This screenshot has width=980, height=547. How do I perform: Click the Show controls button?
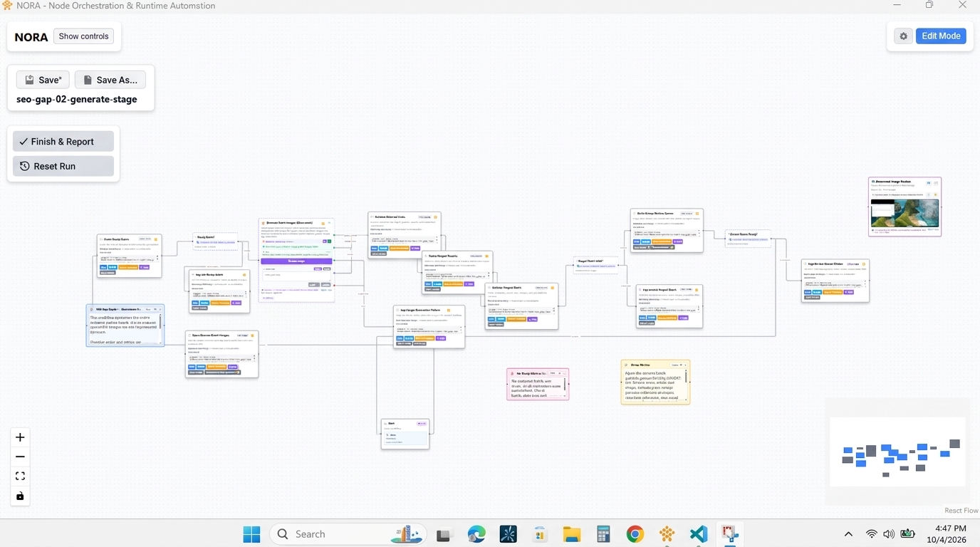(x=84, y=36)
